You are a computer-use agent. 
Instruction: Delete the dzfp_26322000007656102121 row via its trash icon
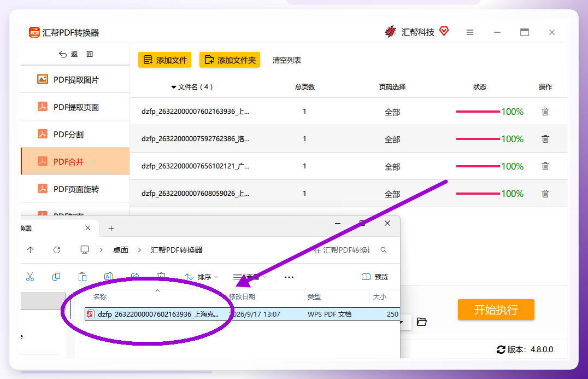tap(545, 166)
